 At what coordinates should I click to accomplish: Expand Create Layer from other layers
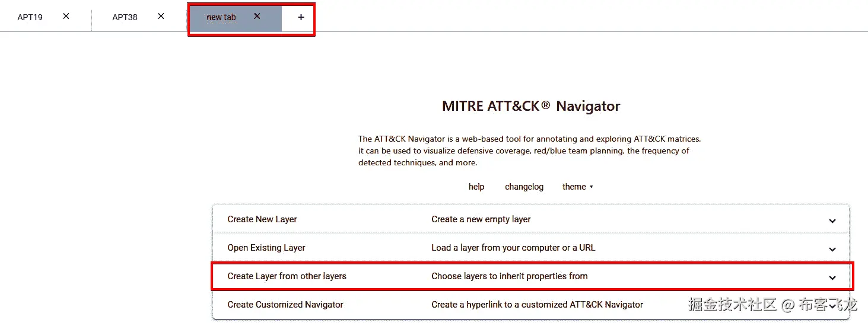531,276
